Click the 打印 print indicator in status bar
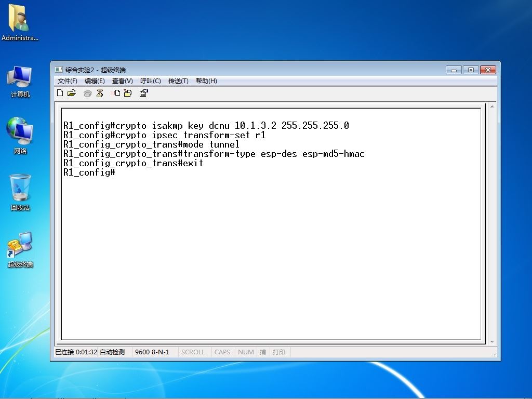Viewport: 532px width, 399px height. click(x=279, y=352)
